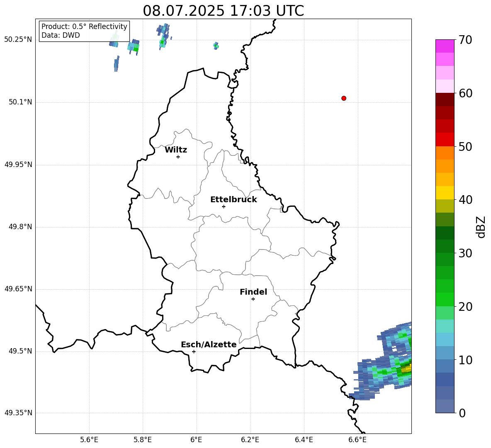This screenshot has height=448, width=491.
Task: Click the 49.5°N latitude label
Action: point(20,351)
